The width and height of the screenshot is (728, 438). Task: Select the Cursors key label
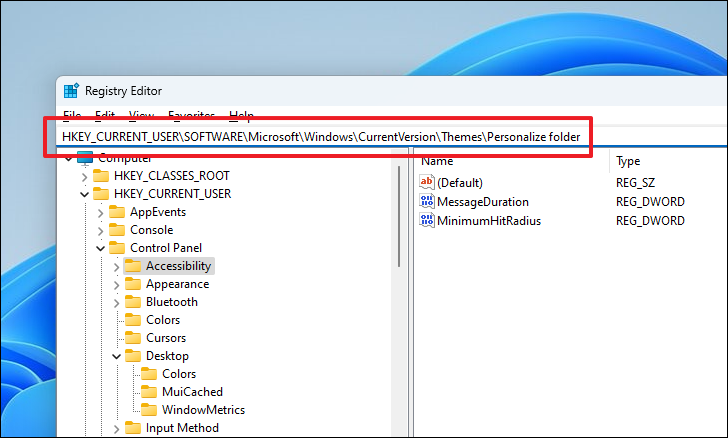click(x=166, y=338)
